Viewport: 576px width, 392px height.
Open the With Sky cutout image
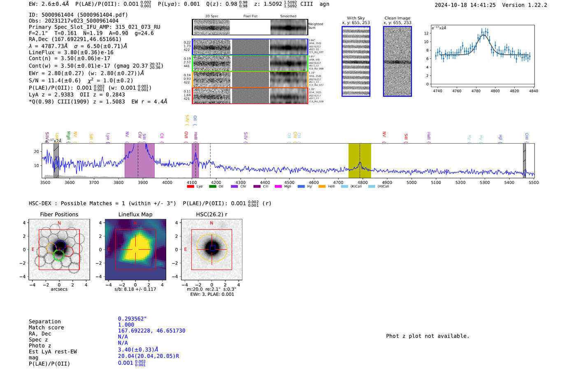[356, 62]
